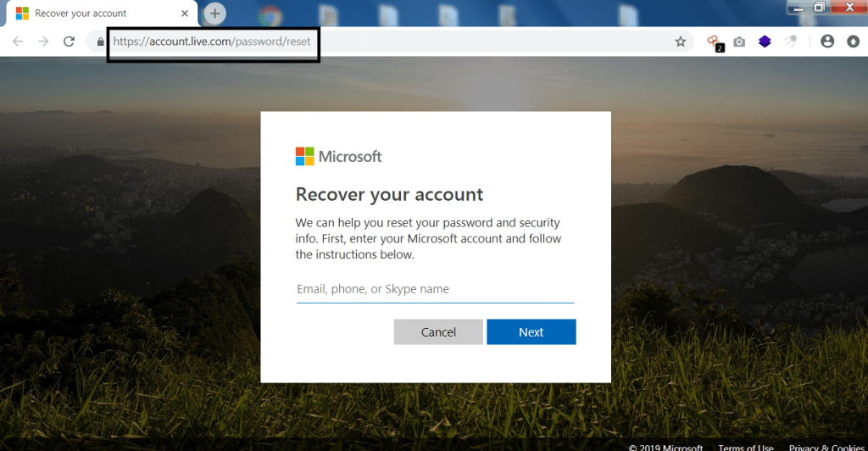868x451 pixels.
Task: Open the camera screenshot extension
Action: [x=739, y=42]
